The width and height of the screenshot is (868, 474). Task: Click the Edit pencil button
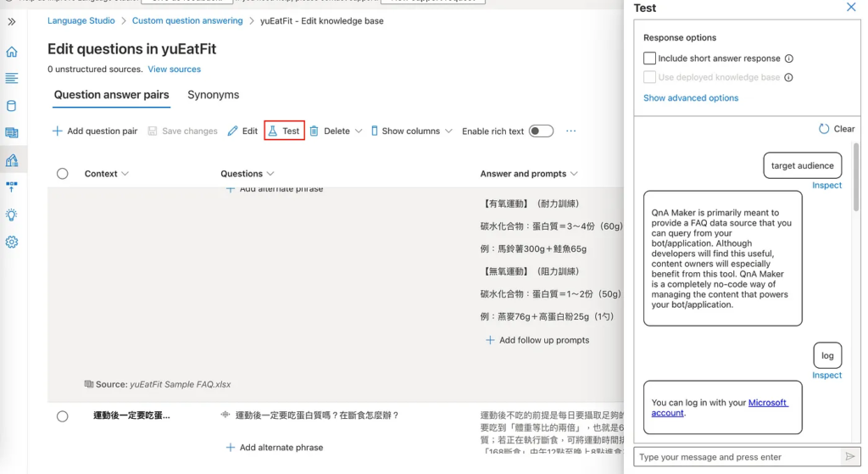point(242,131)
